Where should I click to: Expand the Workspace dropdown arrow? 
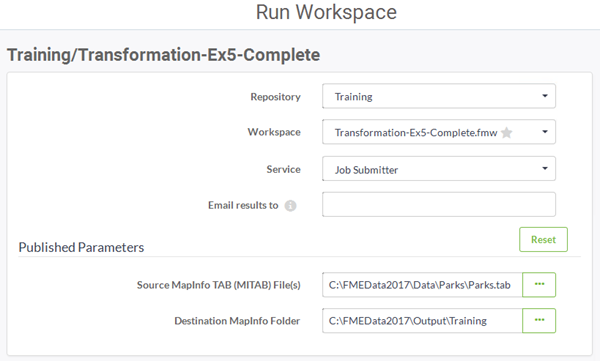coord(545,132)
